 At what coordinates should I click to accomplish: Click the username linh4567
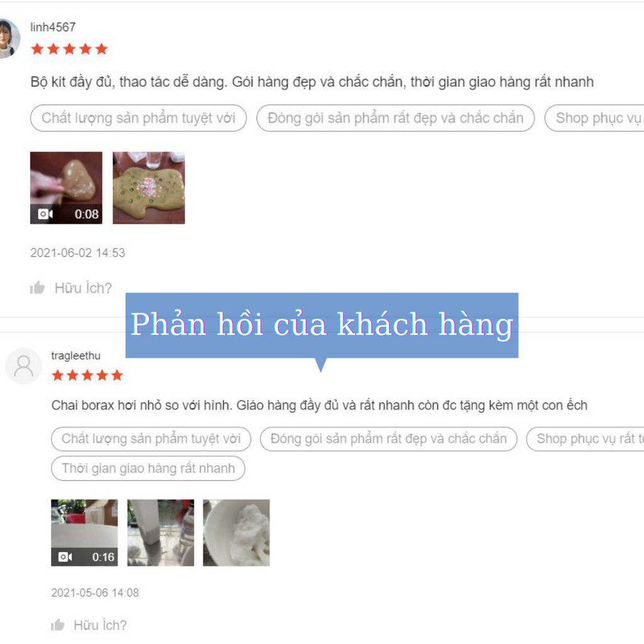(x=53, y=27)
